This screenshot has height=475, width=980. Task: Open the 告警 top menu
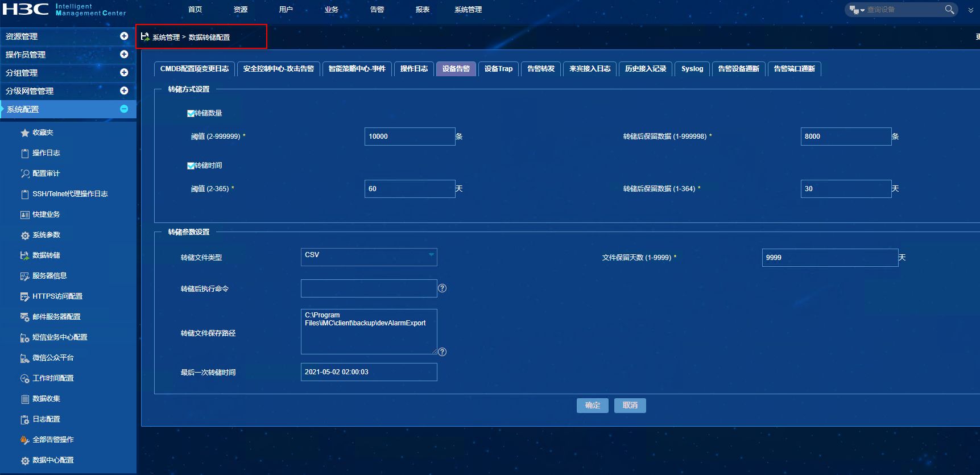click(377, 10)
